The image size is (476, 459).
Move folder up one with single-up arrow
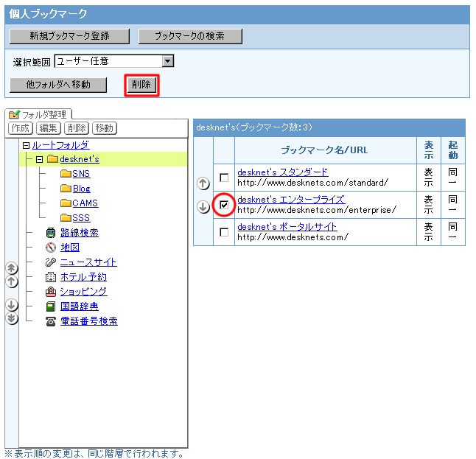pyautogui.click(x=12, y=281)
